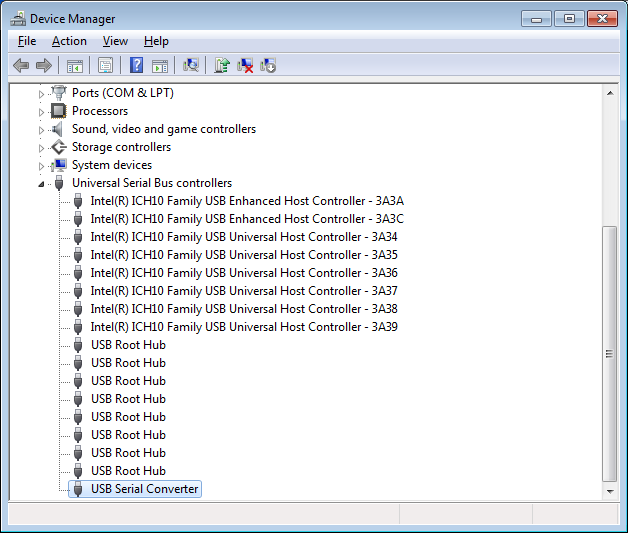Expand the Storage controllers node
Viewport: 628px width, 533px height.
point(42,148)
